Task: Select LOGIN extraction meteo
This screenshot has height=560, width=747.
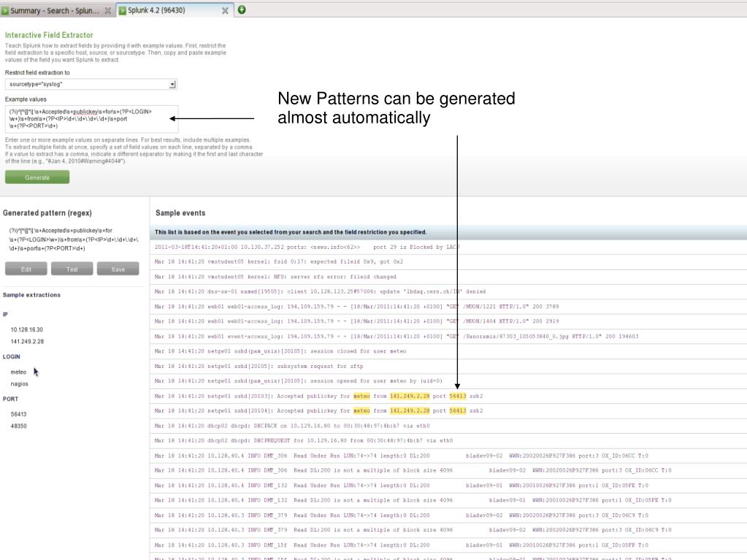Action: (18, 372)
